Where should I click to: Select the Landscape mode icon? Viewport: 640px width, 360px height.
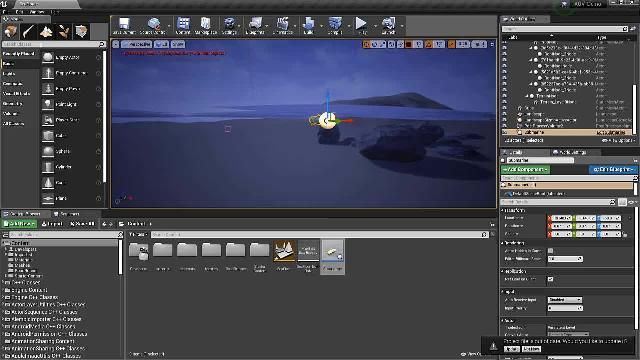click(x=46, y=31)
